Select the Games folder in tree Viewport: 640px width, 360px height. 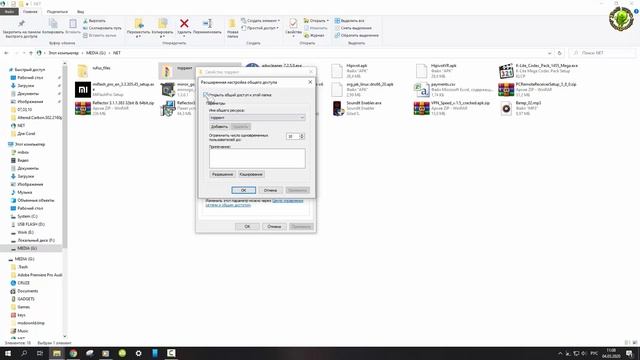[x=23, y=307]
